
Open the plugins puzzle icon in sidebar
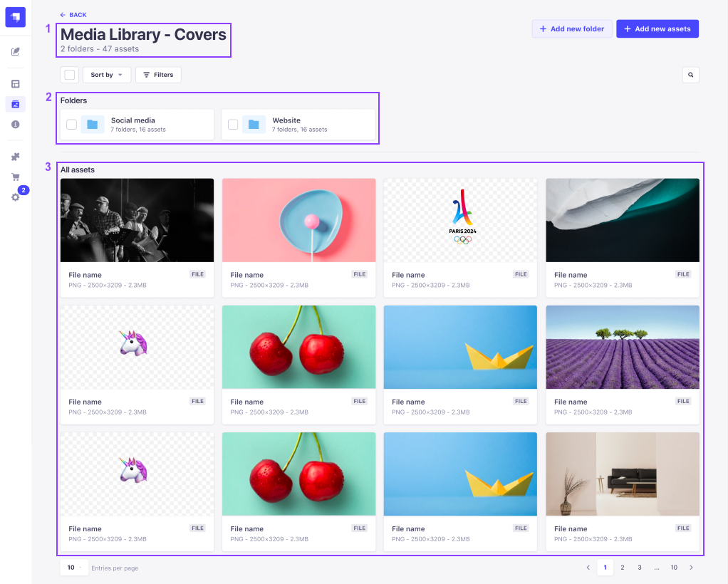tap(15, 156)
